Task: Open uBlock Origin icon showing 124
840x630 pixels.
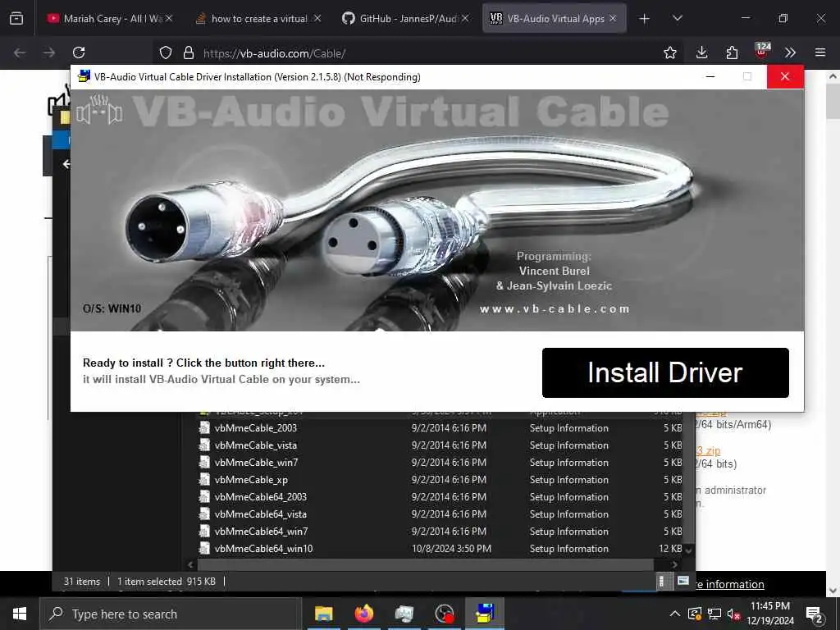Action: [x=762, y=50]
